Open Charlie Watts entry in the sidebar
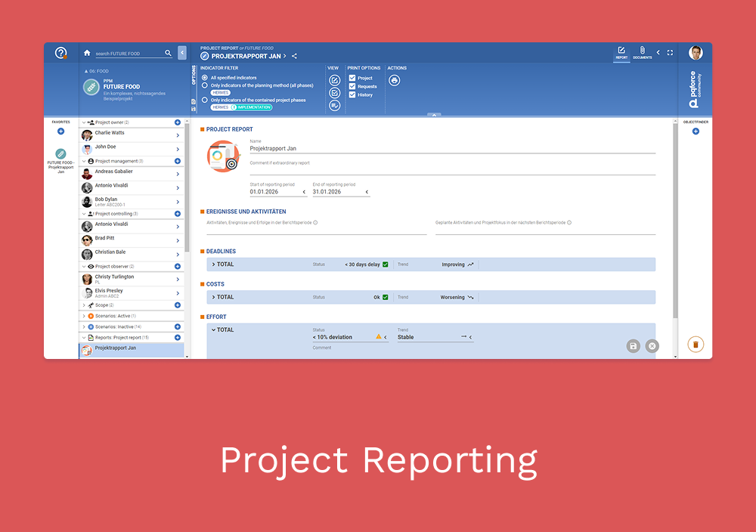Image resolution: width=756 pixels, height=532 pixels. coord(132,135)
